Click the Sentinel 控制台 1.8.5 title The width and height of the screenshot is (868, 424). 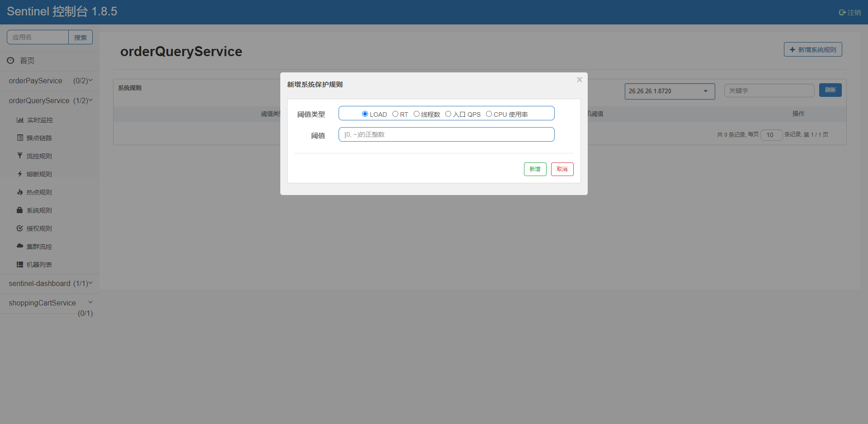pyautogui.click(x=62, y=11)
